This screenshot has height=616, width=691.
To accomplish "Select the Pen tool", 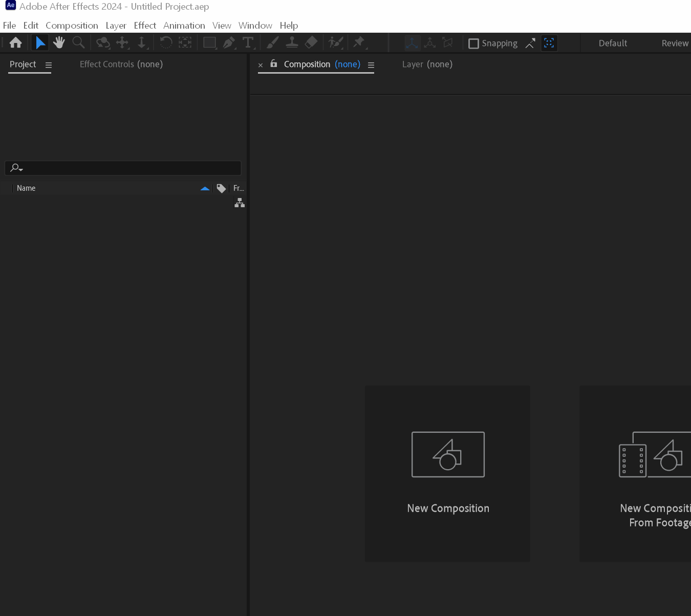I will click(x=229, y=43).
